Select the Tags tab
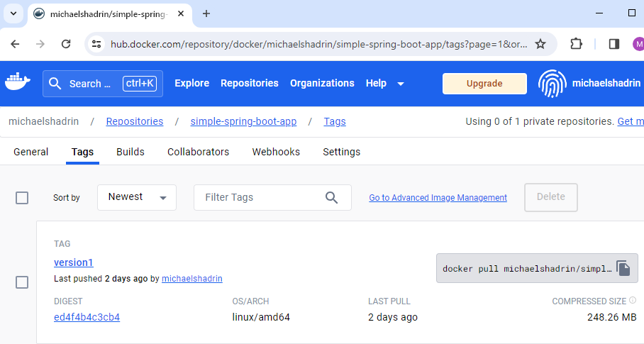Image resolution: width=644 pixels, height=344 pixels. 82,152
